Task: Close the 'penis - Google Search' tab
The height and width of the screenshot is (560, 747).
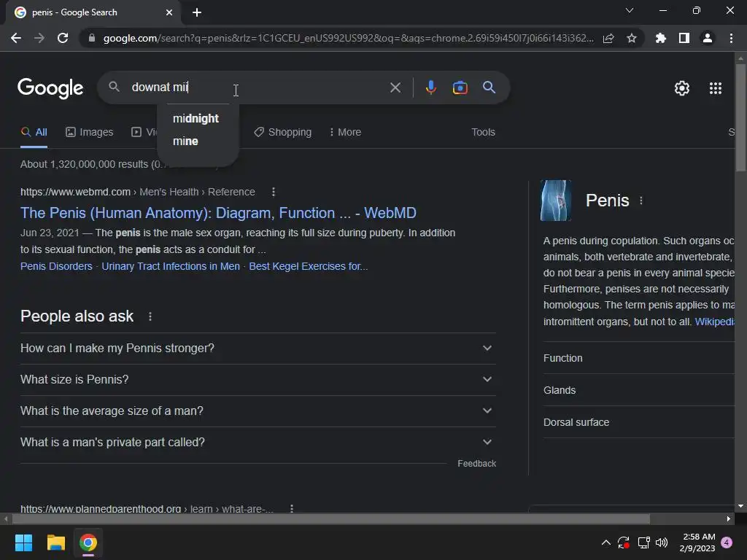Action: [169, 12]
